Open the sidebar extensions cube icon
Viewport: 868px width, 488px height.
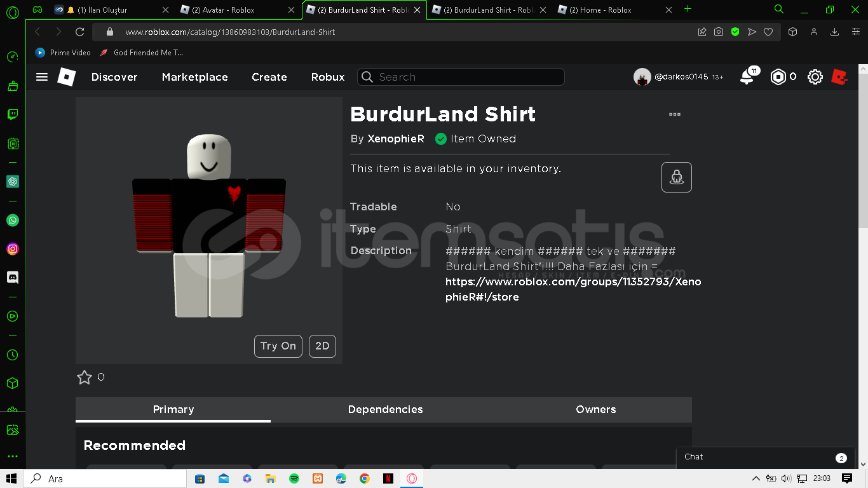click(x=12, y=383)
